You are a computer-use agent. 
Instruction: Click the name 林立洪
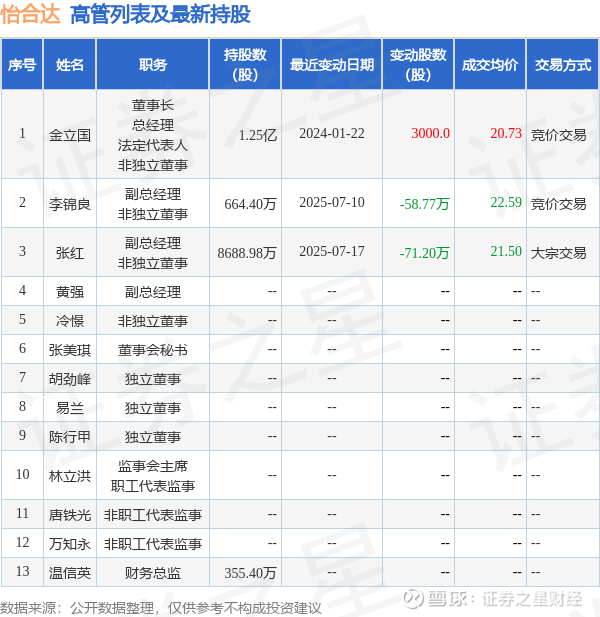pos(70,476)
